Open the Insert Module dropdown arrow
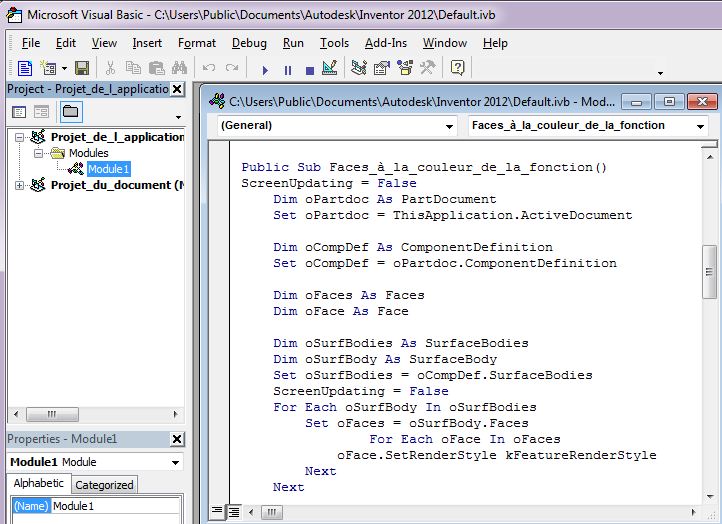The height and width of the screenshot is (524, 722). pos(64,69)
